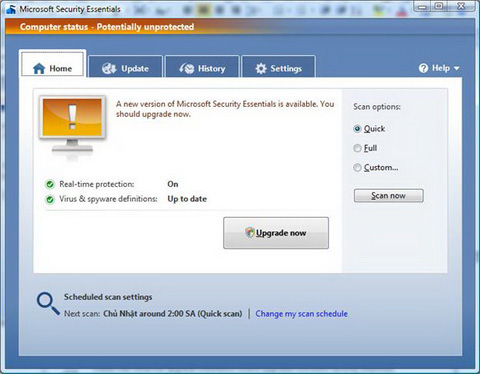Image resolution: width=480 pixels, height=374 pixels.
Task: Click the 'Computer status - Potentially unprotected' banner
Action: [107, 27]
